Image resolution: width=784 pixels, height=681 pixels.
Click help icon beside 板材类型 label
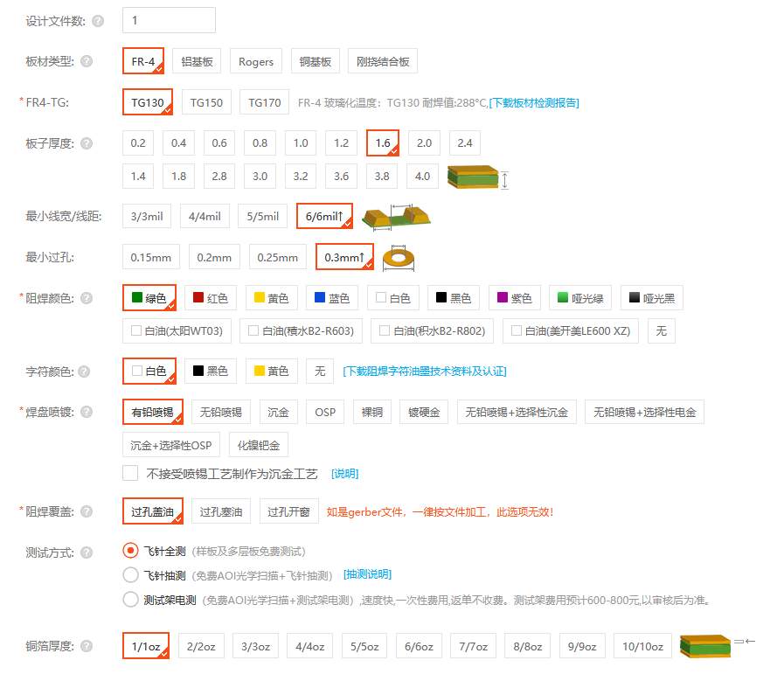click(x=87, y=61)
